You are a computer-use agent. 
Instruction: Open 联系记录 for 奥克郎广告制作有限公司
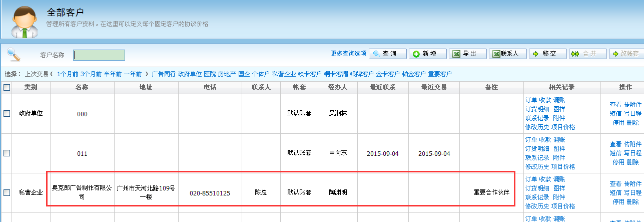(537, 197)
